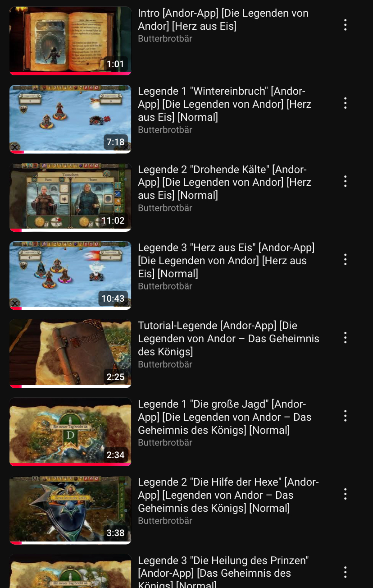Open options menu for Intro Herz aus Eis video

[346, 25]
